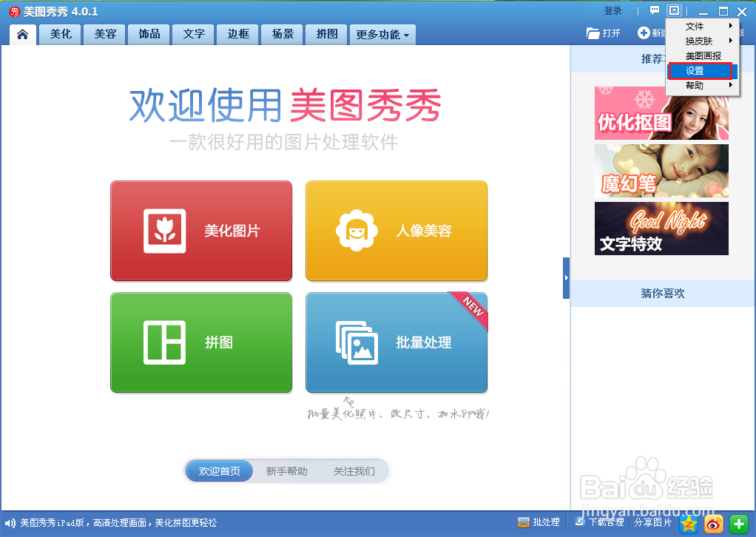The height and width of the screenshot is (537, 756).
Task: Share via Weibo icon
Action: click(x=714, y=524)
